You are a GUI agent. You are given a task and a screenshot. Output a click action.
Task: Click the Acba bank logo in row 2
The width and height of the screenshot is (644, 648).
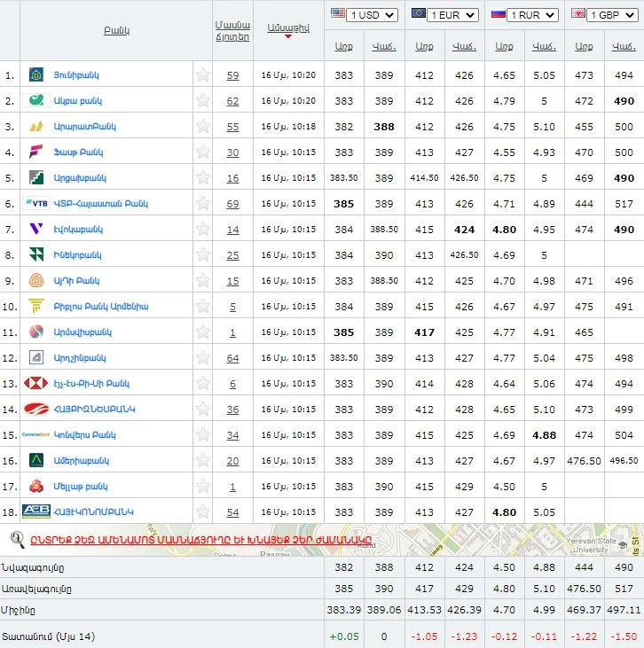(x=36, y=100)
